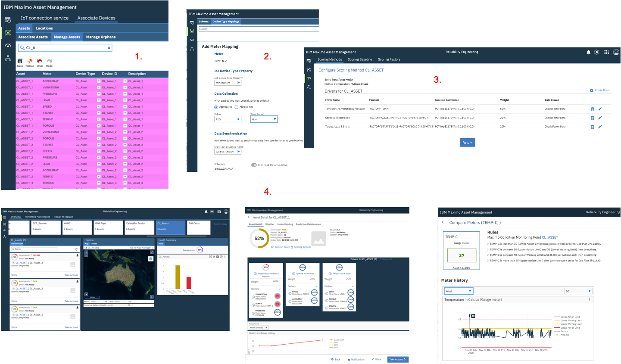This screenshot has height=364, width=621.
Task: Click Add Cards tile
Action: 200,227
